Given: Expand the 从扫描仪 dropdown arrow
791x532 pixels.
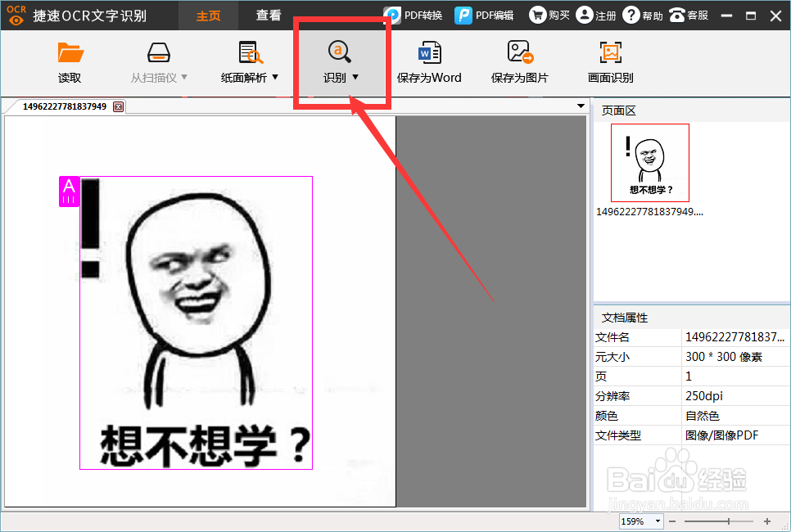Looking at the screenshot, I should (x=184, y=77).
